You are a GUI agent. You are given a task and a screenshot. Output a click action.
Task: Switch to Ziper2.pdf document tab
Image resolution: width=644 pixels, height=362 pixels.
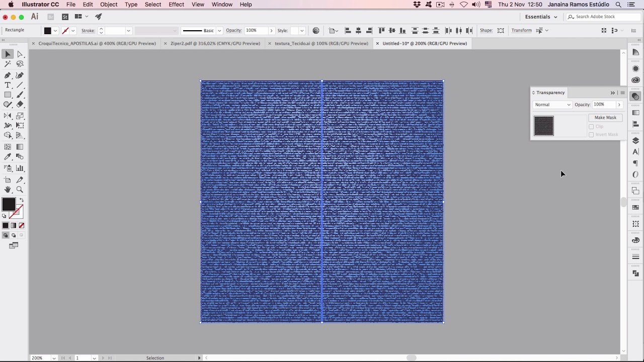[x=215, y=43]
